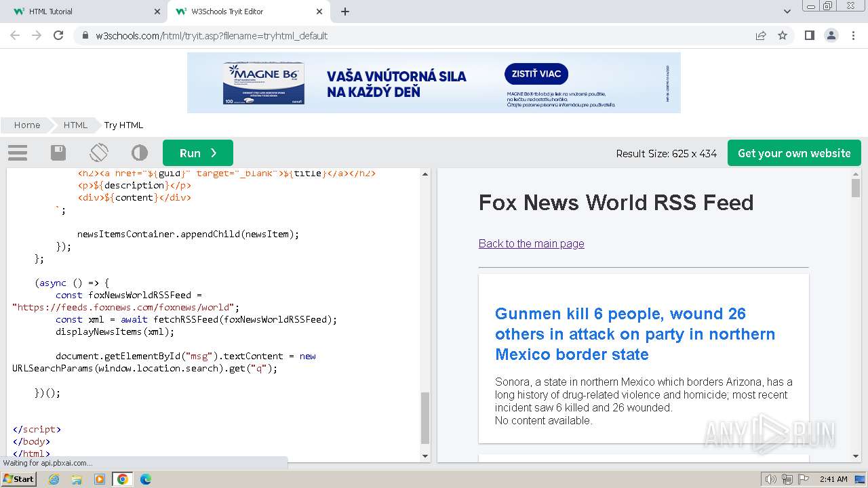Run the code
The width and height of the screenshot is (868, 488).
198,153
